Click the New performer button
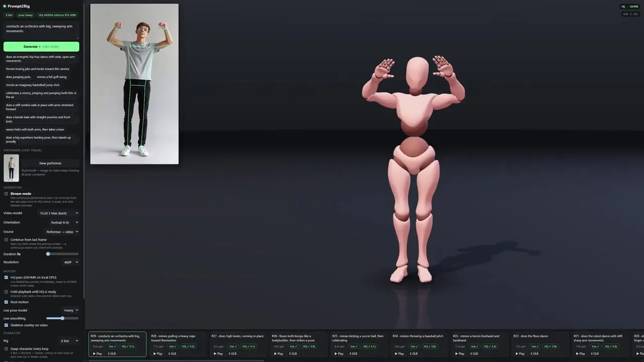 (x=50, y=163)
